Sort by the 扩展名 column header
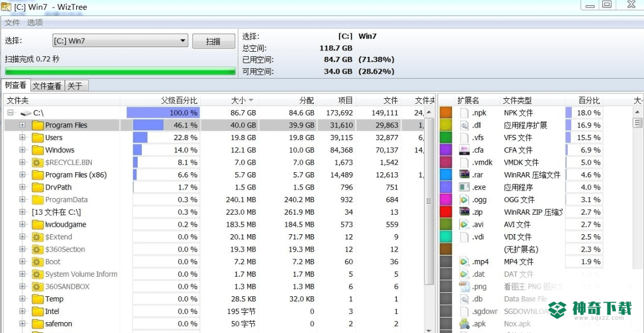The width and height of the screenshot is (644, 333). [477, 100]
